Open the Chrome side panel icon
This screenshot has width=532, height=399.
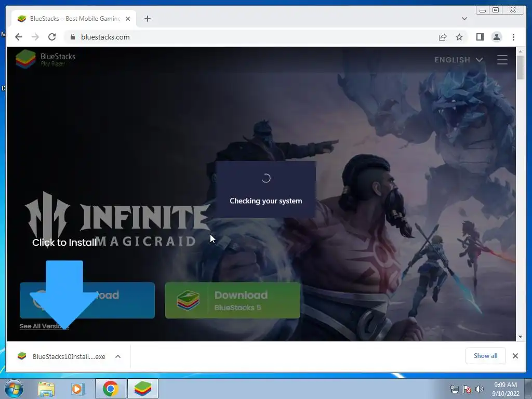coord(480,37)
